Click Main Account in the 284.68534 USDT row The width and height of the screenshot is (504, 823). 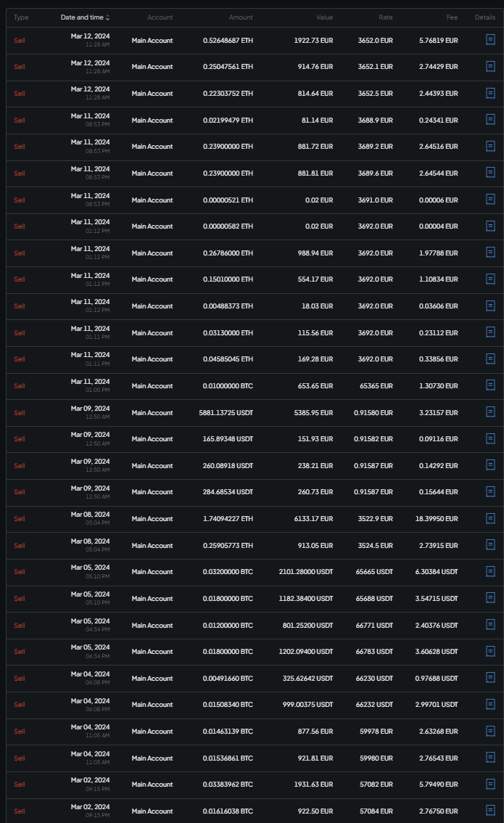click(152, 492)
